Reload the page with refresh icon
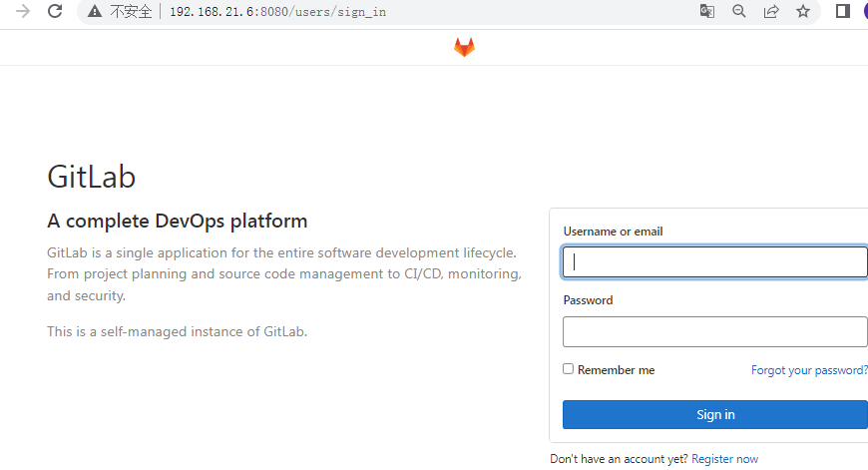Viewport: 868px width, 470px height. coord(55,11)
